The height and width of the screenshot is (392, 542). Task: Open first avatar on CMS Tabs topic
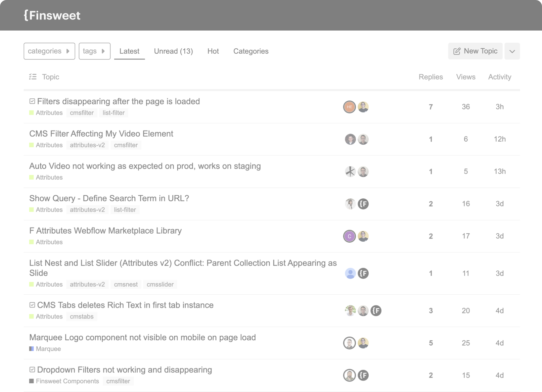tap(350, 311)
